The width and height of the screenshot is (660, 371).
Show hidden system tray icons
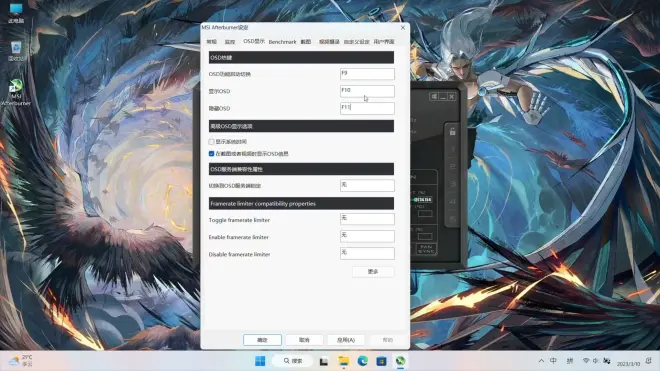point(541,361)
